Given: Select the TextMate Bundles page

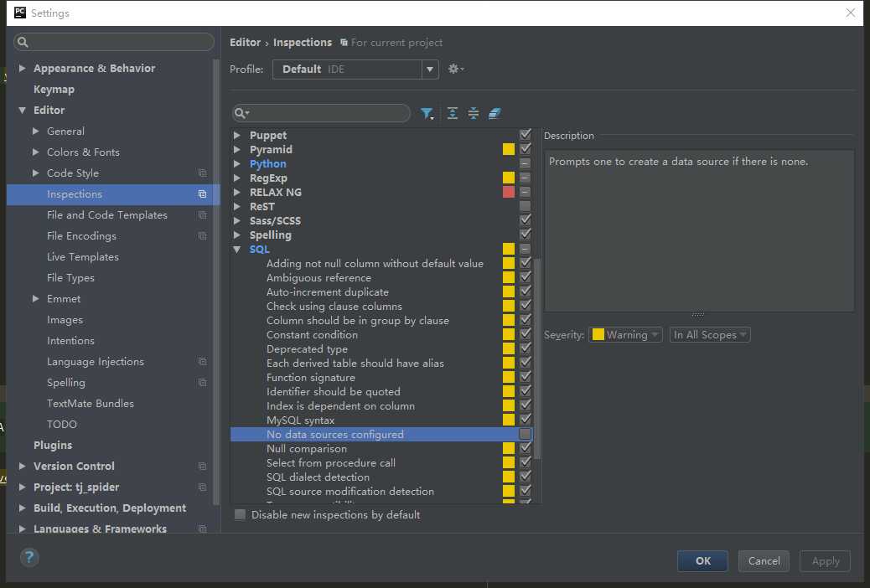Looking at the screenshot, I should 91,403.
